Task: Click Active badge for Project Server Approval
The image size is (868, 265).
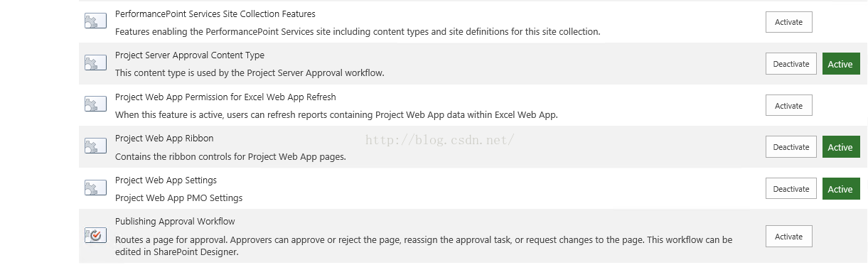Action: click(841, 64)
